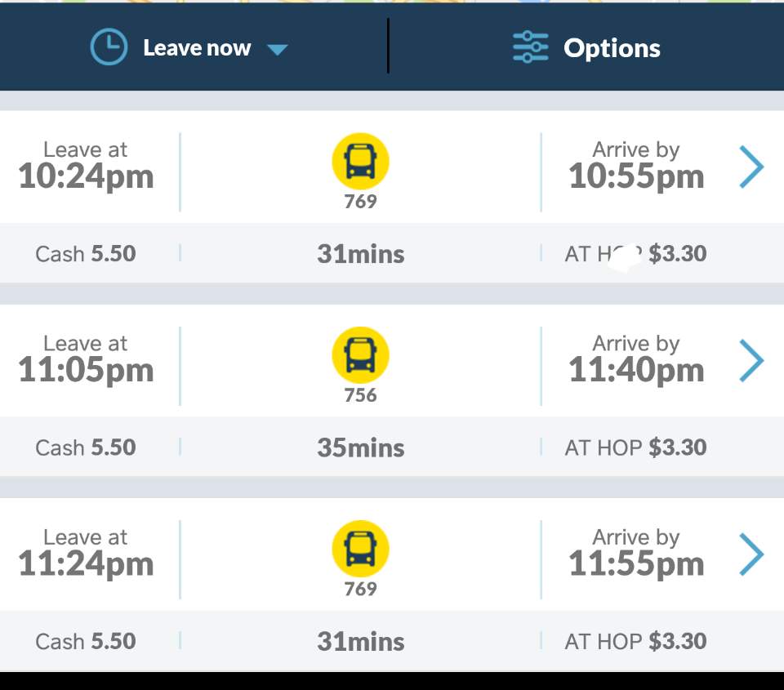Viewport: 784px width, 690px height.
Task: Select the Leave at 10:24pm departure
Action: 86,167
